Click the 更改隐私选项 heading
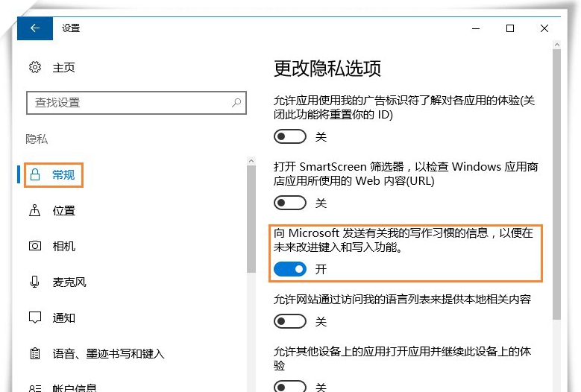 327,69
